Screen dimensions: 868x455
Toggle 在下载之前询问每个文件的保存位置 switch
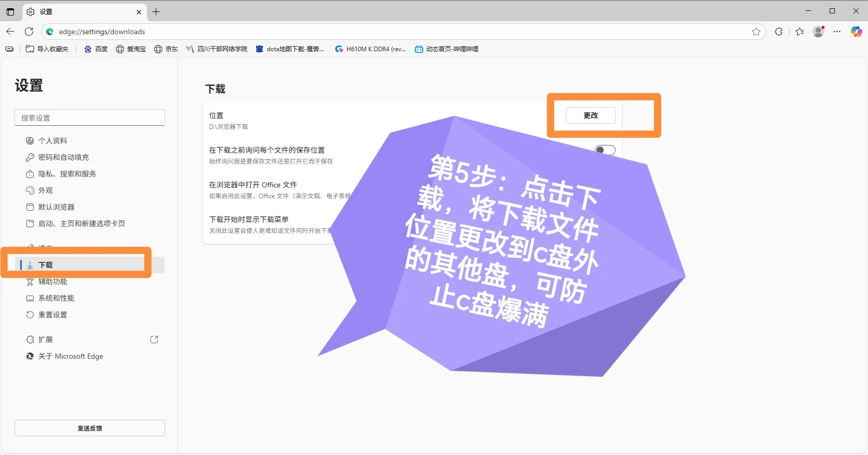(x=605, y=150)
